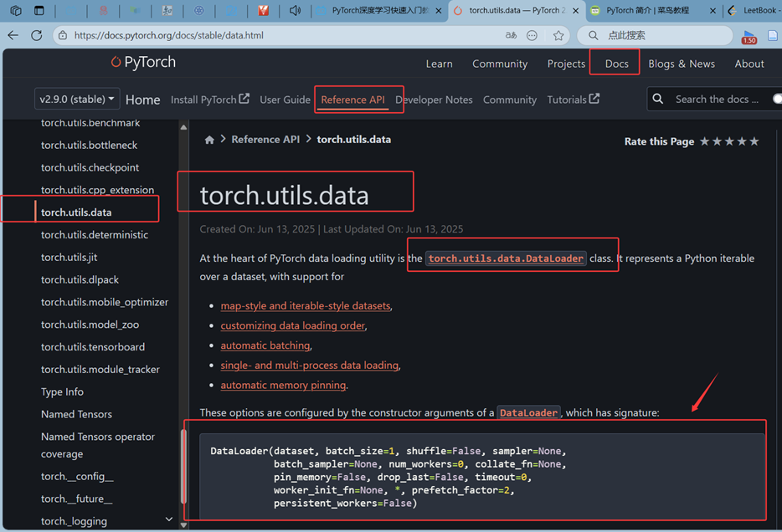
Task: Open the Learn menu
Action: (439, 64)
